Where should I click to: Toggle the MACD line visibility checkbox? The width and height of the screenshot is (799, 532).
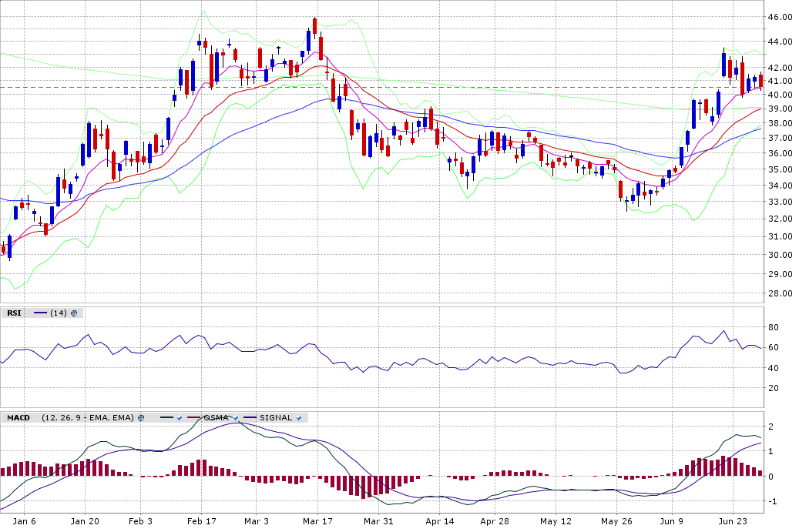(179, 418)
